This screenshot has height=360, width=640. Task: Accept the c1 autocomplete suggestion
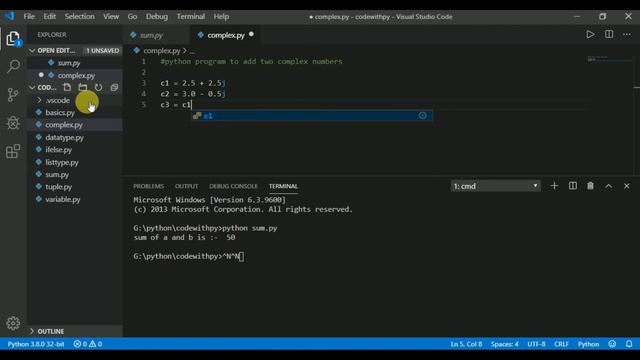pyautogui.click(x=312, y=116)
